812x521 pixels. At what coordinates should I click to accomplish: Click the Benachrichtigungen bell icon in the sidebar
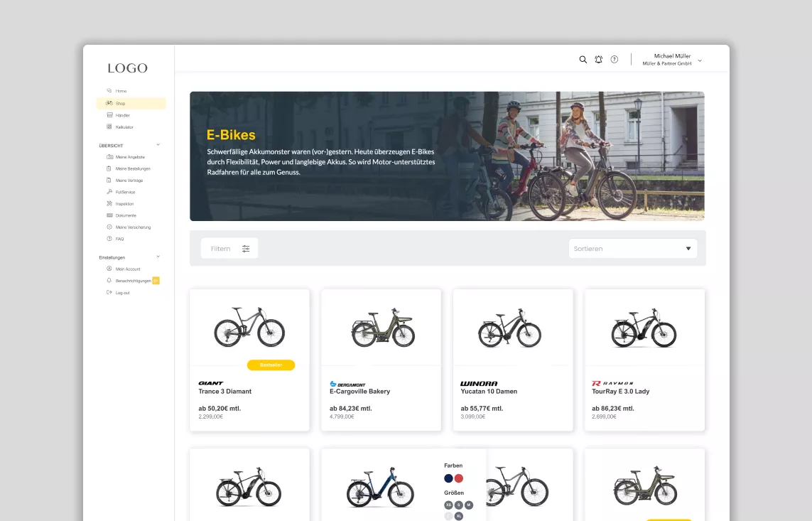pos(109,281)
